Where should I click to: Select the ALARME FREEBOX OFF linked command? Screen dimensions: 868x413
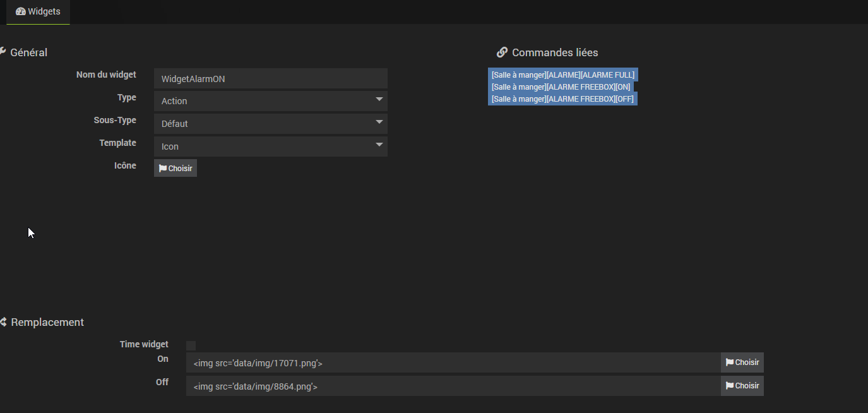(x=562, y=99)
